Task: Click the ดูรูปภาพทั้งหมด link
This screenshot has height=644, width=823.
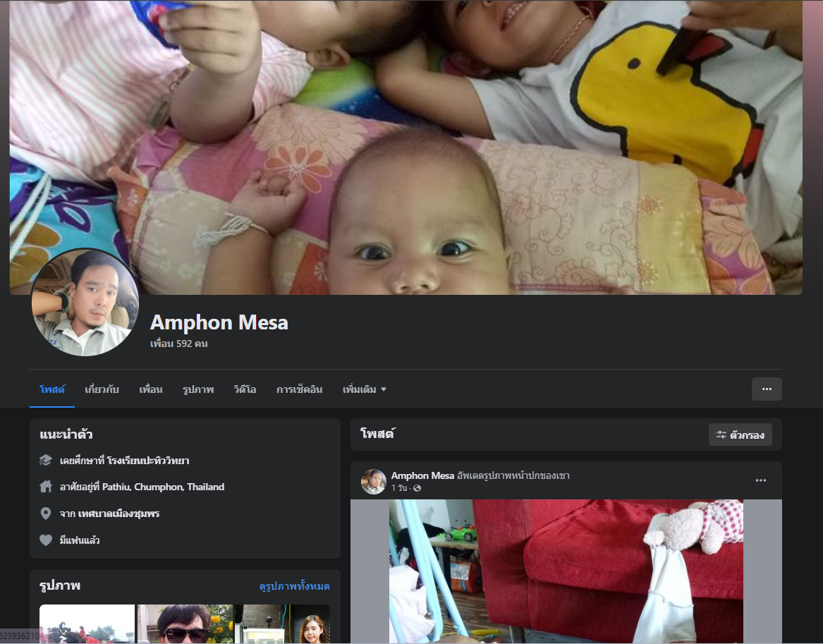Action: coord(295,585)
